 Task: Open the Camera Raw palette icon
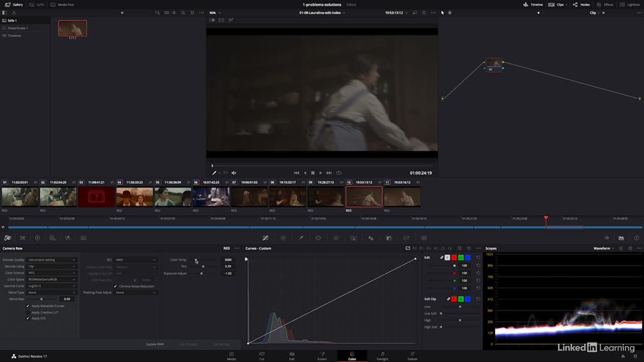pos(8,238)
